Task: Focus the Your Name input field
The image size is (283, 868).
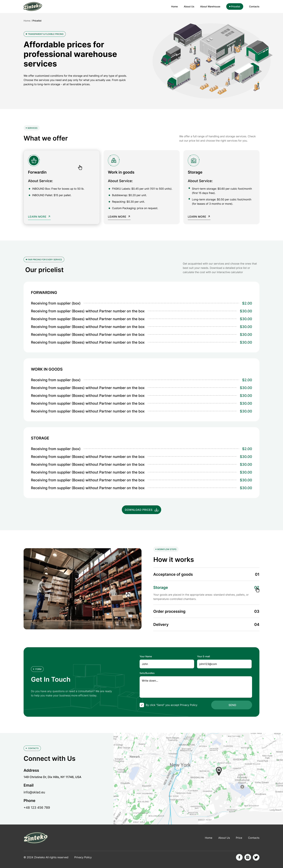Action: click(x=167, y=664)
